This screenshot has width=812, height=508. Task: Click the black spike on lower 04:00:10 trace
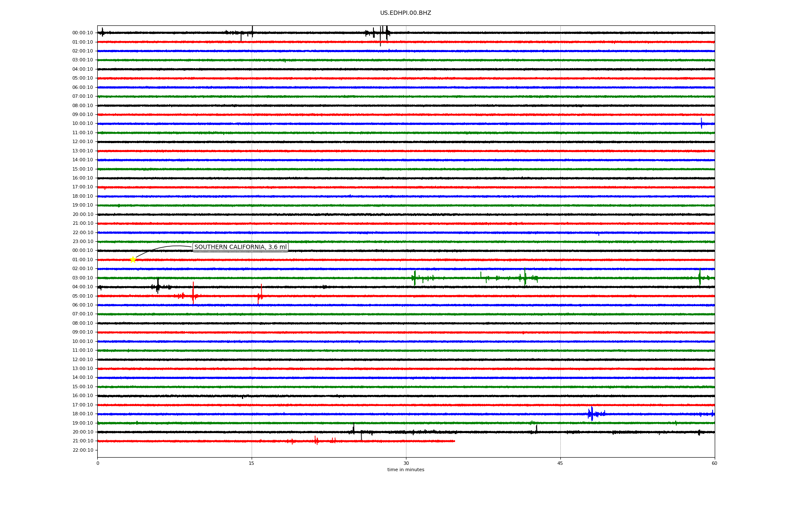tap(158, 286)
